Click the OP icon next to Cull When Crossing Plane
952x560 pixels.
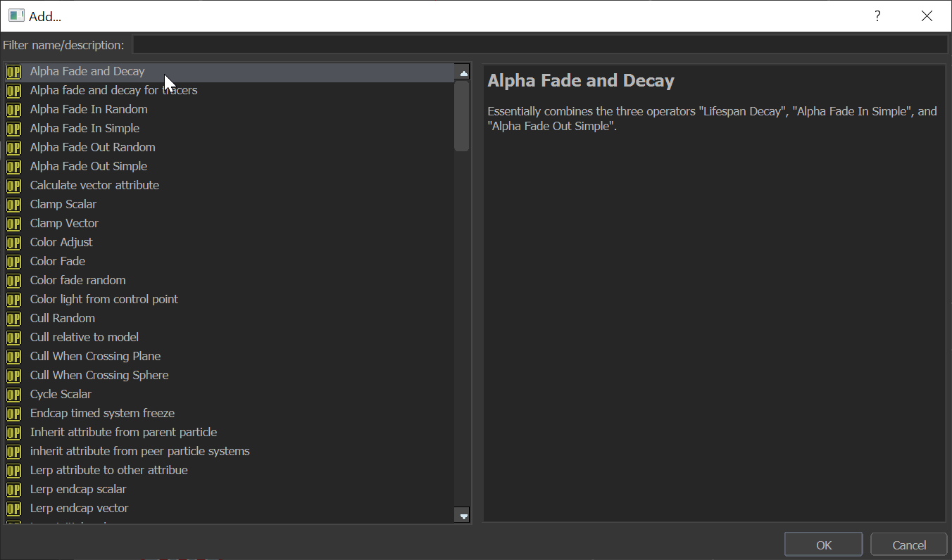(13, 357)
